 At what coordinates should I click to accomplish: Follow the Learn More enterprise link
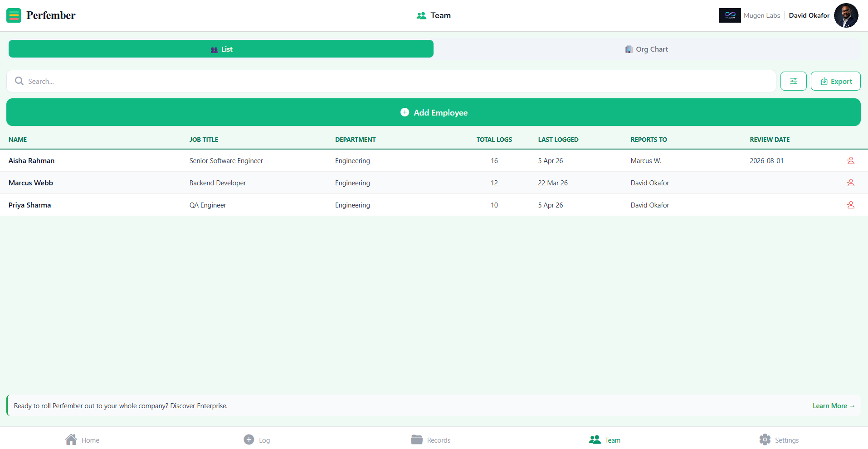pyautogui.click(x=833, y=406)
